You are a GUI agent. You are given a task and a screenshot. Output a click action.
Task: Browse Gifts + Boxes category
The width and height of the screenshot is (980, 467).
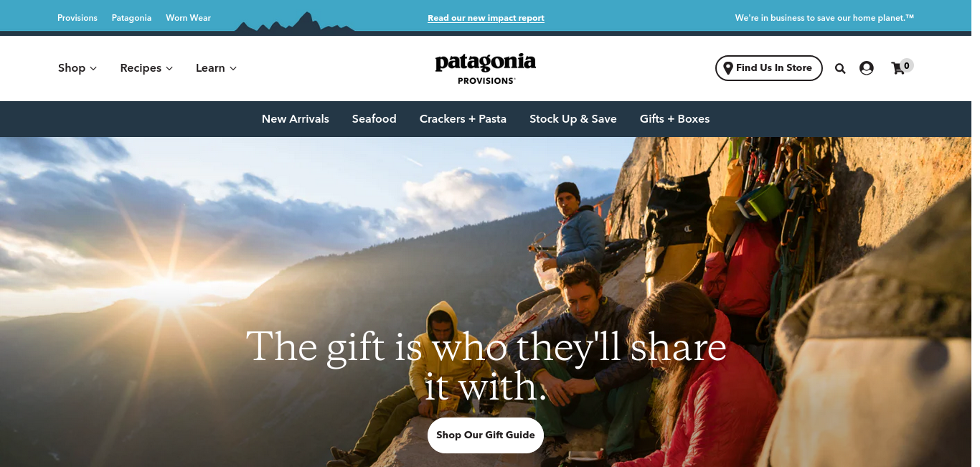click(x=674, y=119)
